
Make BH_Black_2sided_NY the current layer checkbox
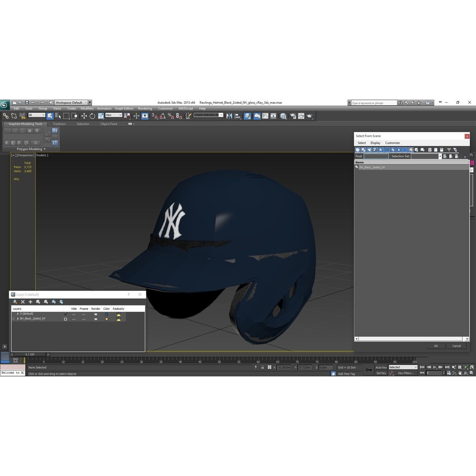click(x=65, y=319)
